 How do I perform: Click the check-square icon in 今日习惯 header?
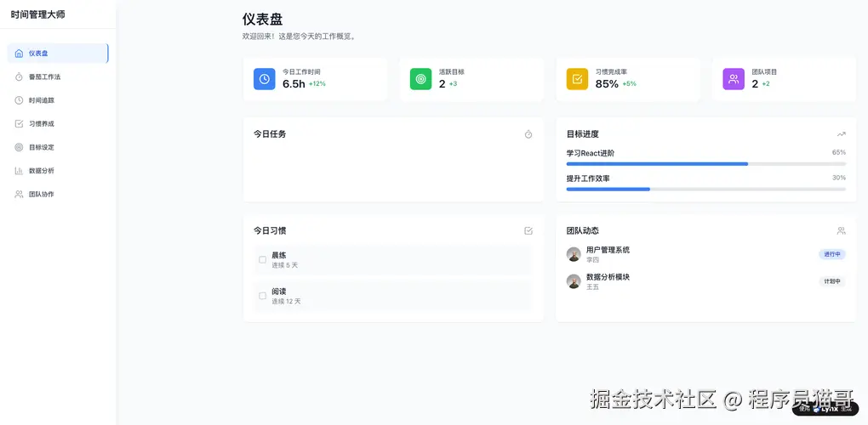[x=528, y=231]
